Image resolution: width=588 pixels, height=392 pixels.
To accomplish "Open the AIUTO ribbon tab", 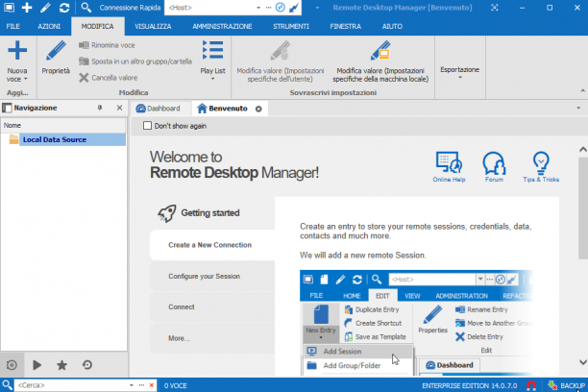I will tap(392, 26).
